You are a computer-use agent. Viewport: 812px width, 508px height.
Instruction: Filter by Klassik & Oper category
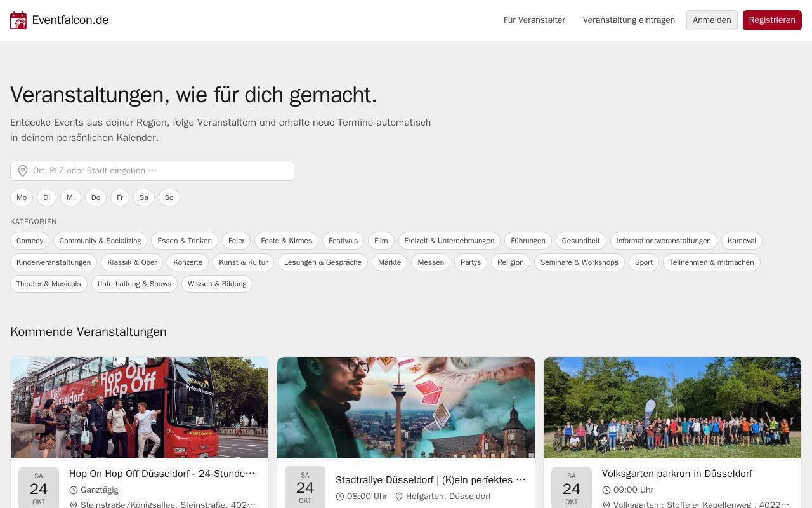(x=132, y=262)
